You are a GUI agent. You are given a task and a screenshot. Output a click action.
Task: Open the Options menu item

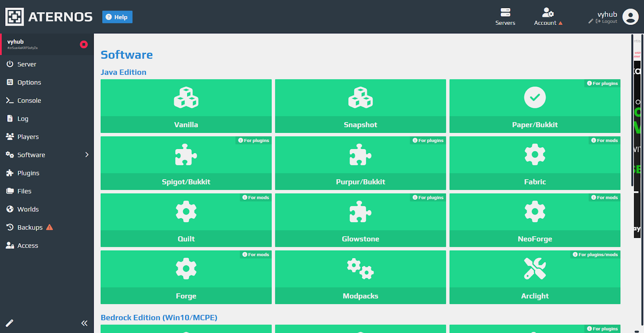coord(47,82)
